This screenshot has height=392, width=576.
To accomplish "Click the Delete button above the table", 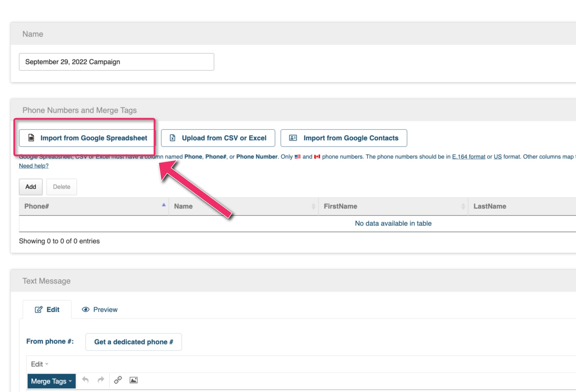I will [x=62, y=187].
